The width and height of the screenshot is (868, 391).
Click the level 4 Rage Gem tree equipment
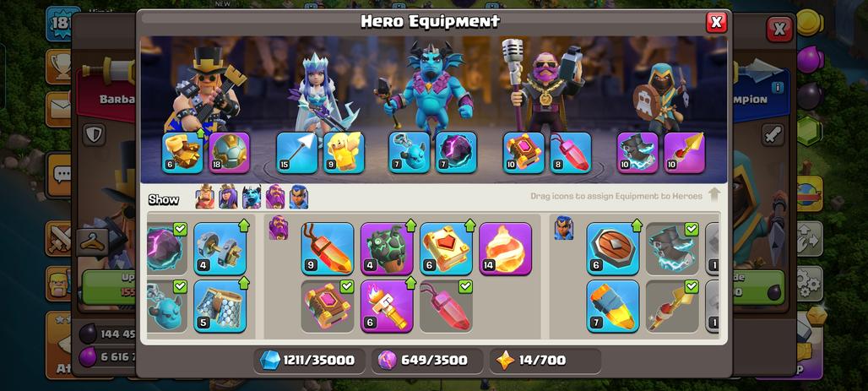click(x=387, y=248)
